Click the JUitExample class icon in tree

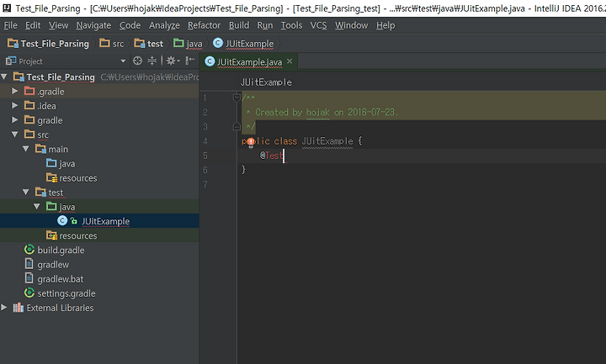point(62,221)
